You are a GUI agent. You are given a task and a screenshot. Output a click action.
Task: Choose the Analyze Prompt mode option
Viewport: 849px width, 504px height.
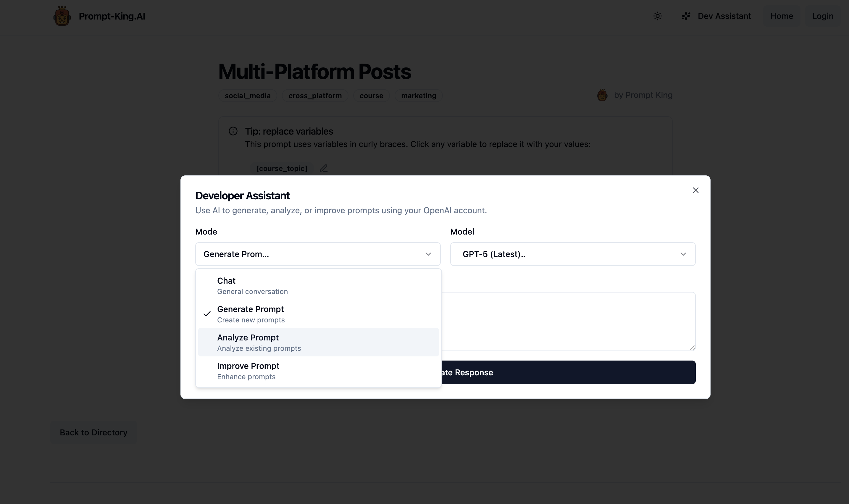click(318, 342)
